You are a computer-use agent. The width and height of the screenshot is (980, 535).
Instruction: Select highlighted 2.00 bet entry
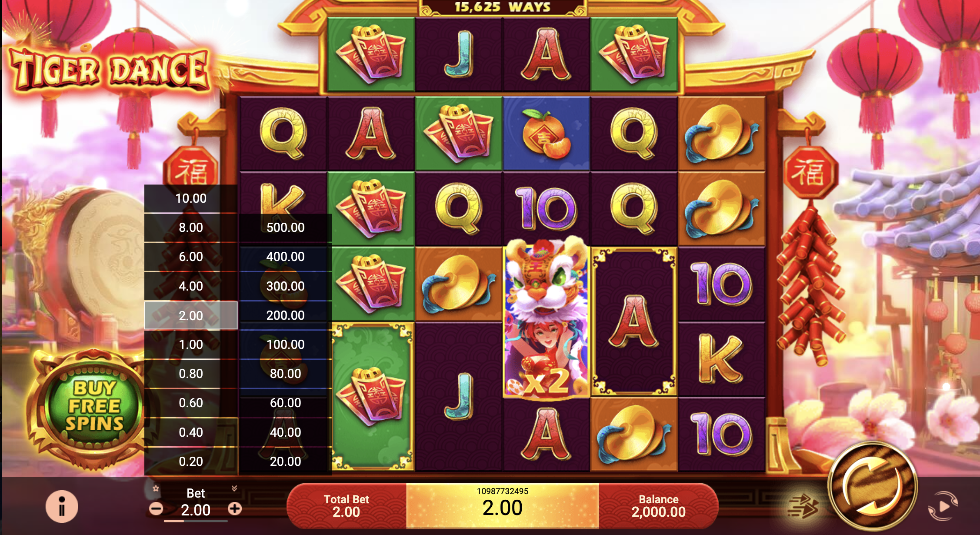191,315
